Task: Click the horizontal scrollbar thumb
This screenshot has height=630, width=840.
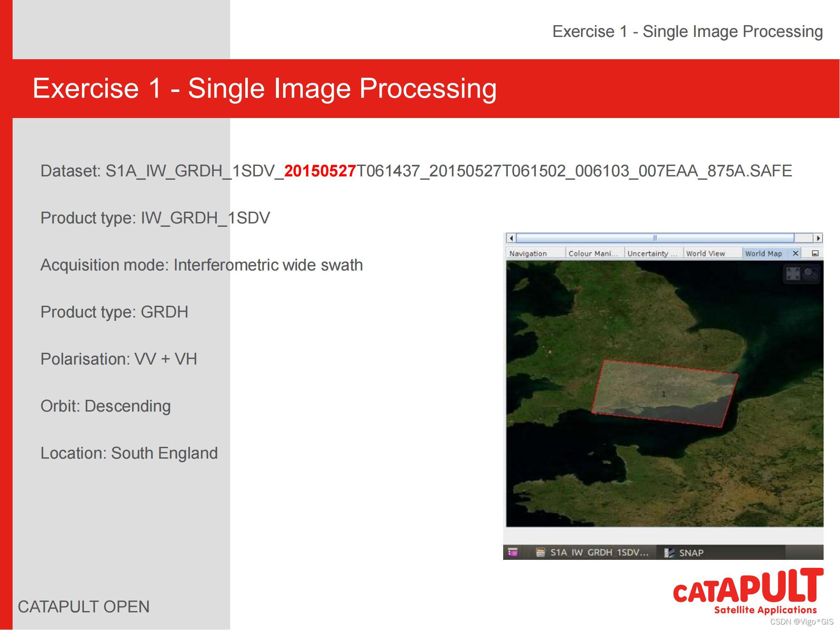Action: 655,238
